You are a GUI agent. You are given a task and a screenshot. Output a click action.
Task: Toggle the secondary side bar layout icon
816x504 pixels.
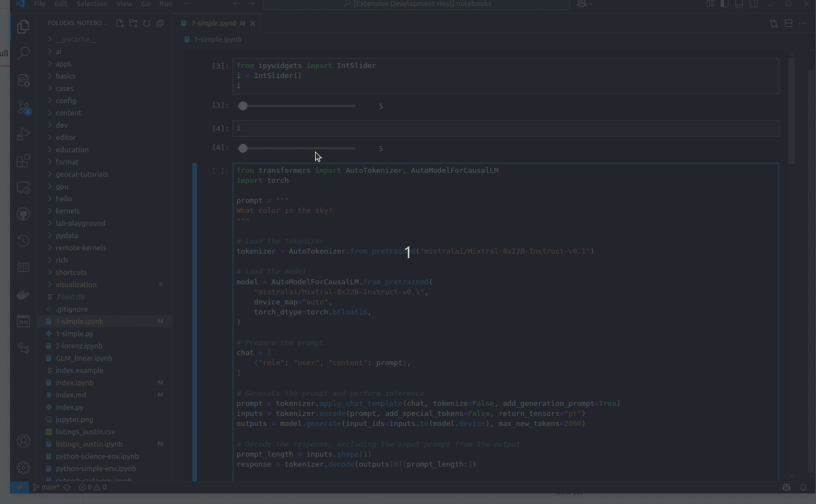754,4
